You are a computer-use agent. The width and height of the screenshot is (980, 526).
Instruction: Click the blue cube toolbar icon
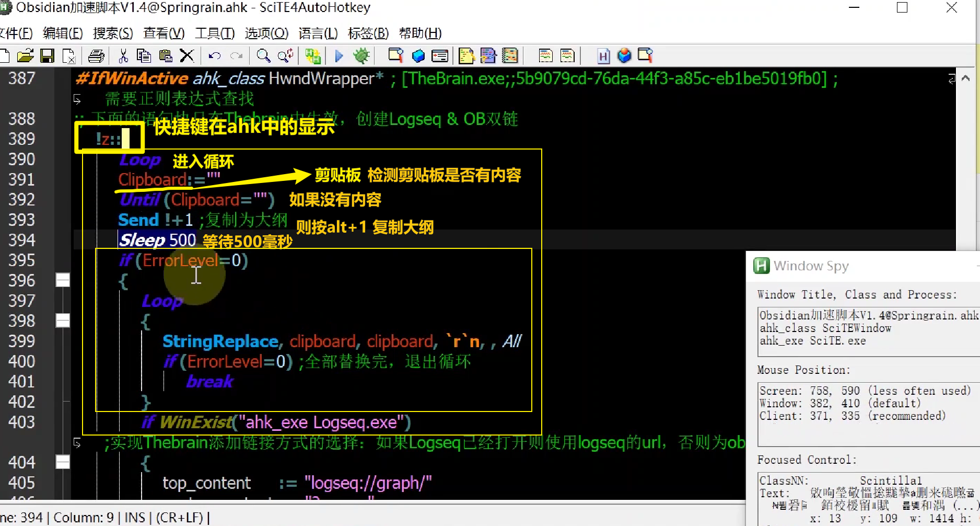[x=418, y=55]
